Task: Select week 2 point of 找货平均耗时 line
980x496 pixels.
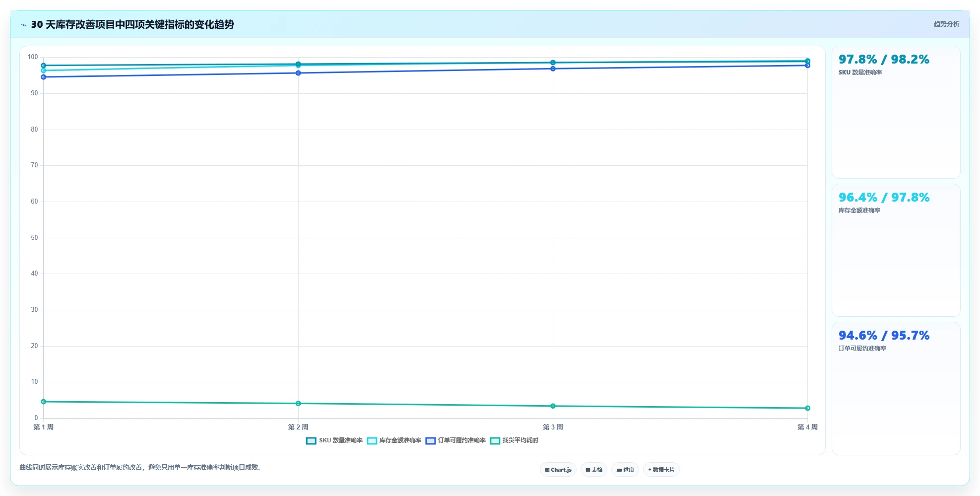Action: pos(298,404)
